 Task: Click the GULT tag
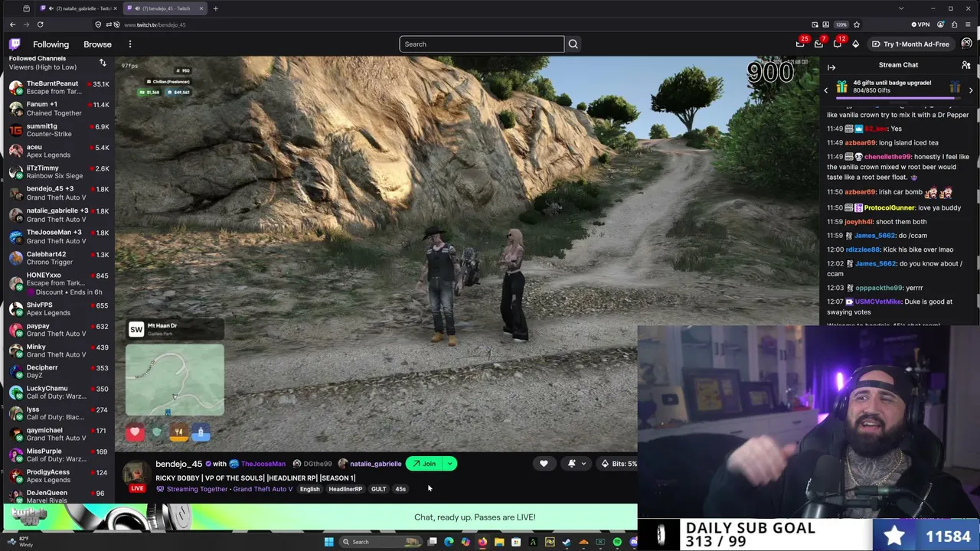coord(378,489)
